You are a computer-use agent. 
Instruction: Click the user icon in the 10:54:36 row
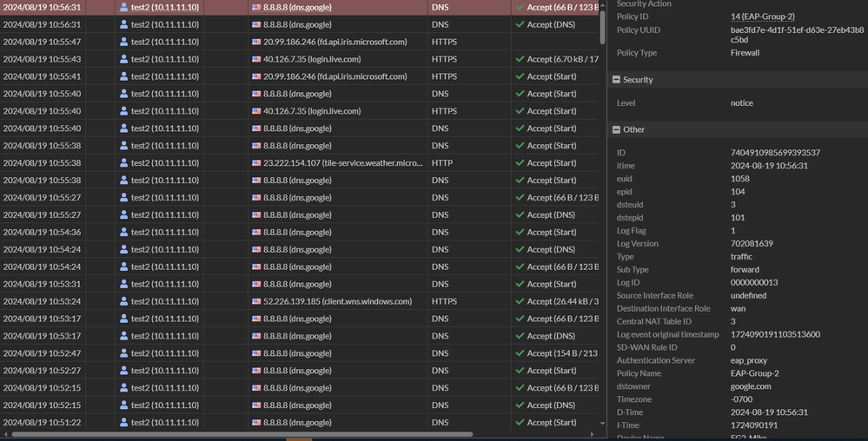coord(124,233)
